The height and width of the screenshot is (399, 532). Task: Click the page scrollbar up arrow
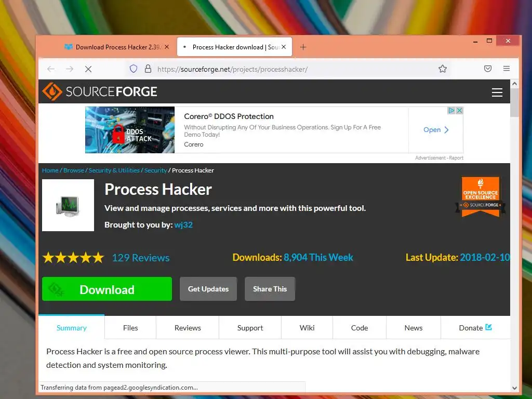(514, 84)
